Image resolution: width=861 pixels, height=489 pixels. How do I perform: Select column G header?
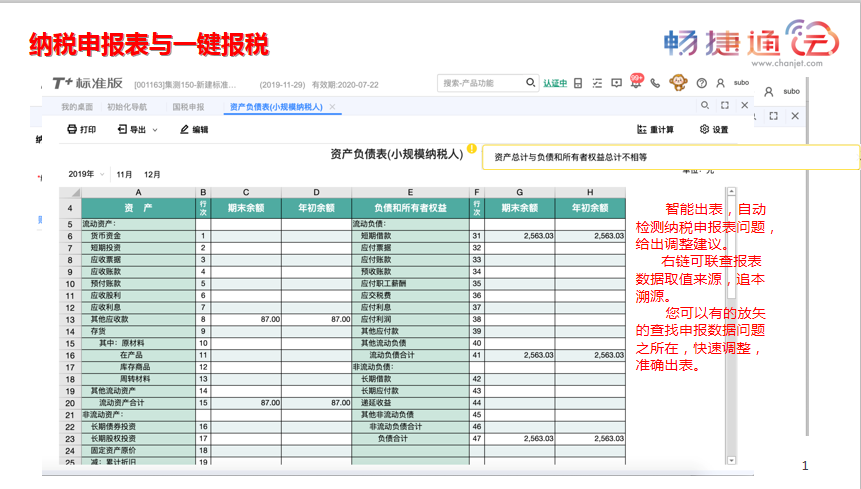tap(519, 192)
